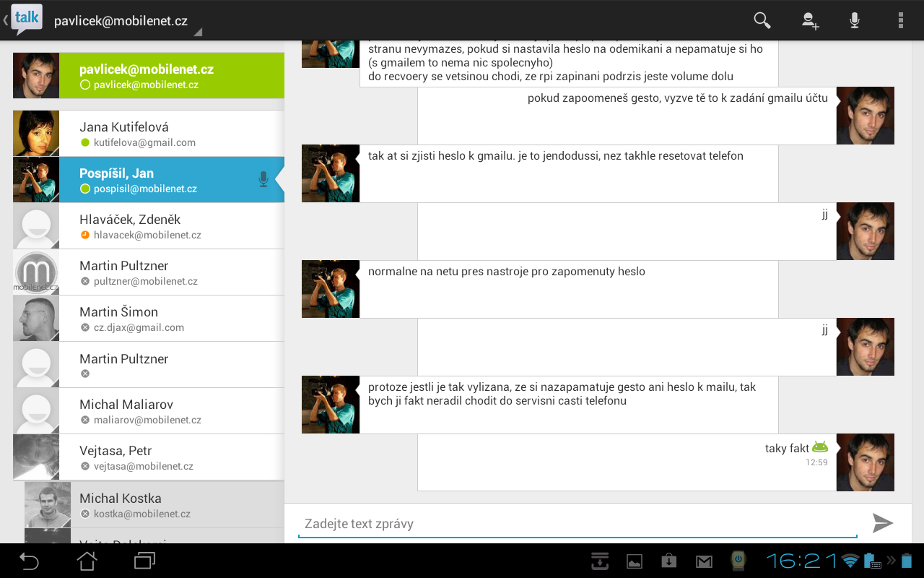Toggle Wi-Fi from the status bar indicator
The image size is (924, 578).
click(x=849, y=561)
